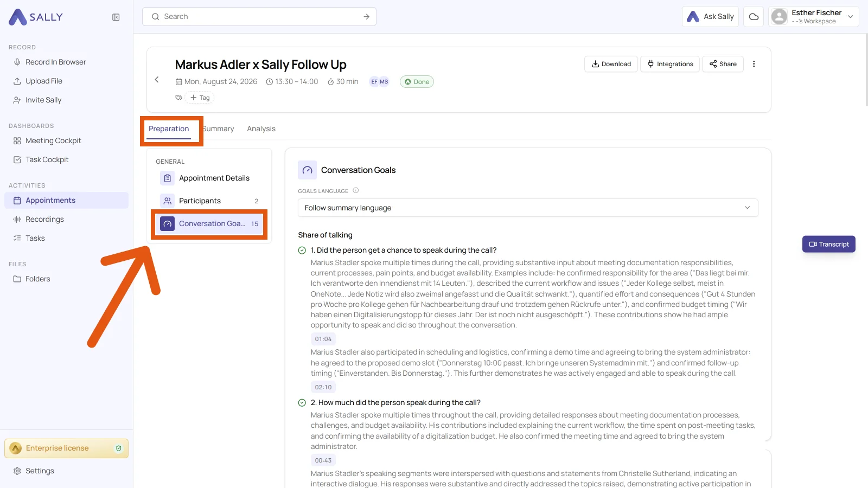
Task: Click the EF participant avatar badge
Action: 374,82
